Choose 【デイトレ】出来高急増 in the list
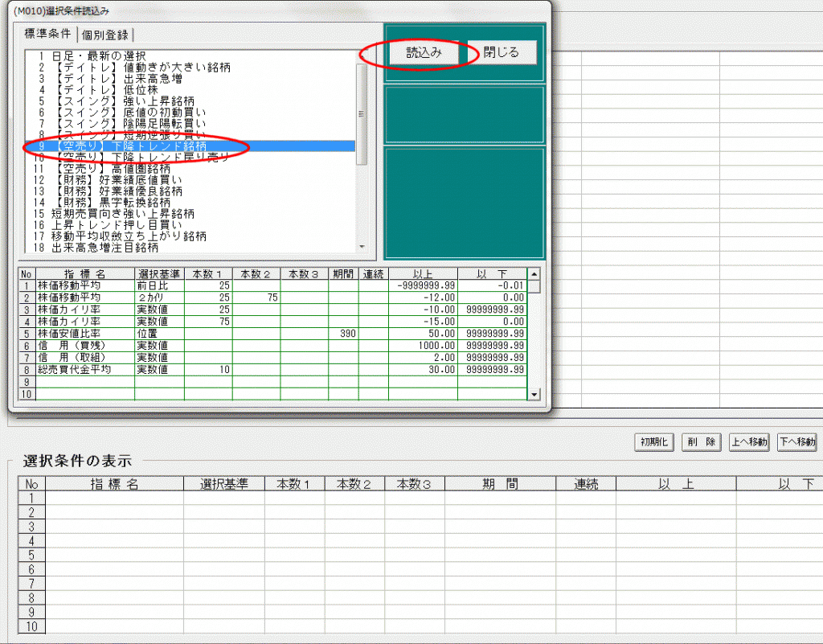823x644 pixels. pyautogui.click(x=121, y=79)
